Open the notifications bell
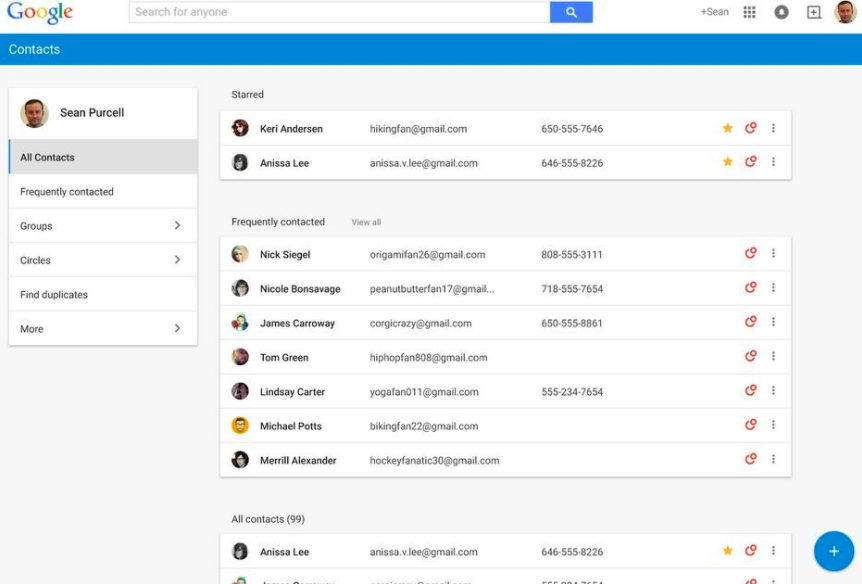862x584 pixels. [782, 11]
